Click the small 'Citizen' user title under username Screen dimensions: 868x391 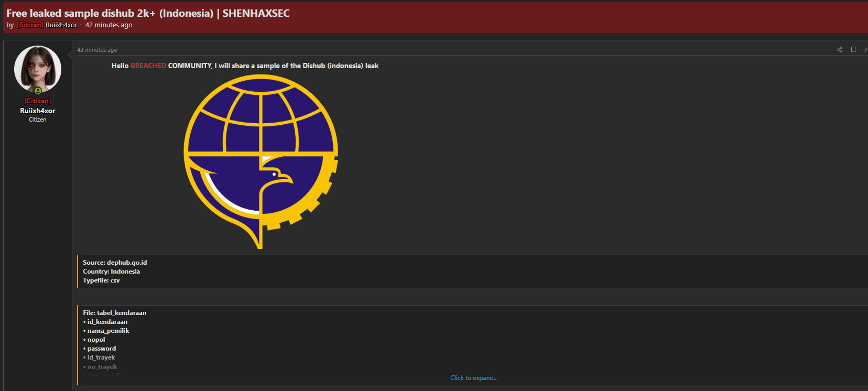tap(38, 120)
